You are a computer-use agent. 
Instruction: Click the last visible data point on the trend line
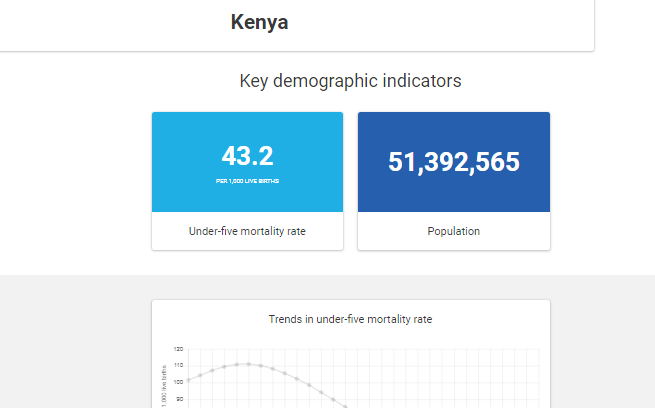tap(333, 400)
